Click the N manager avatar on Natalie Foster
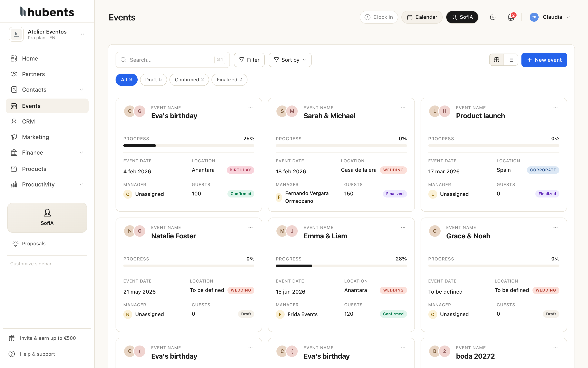The width and height of the screenshot is (588, 368). point(128,314)
